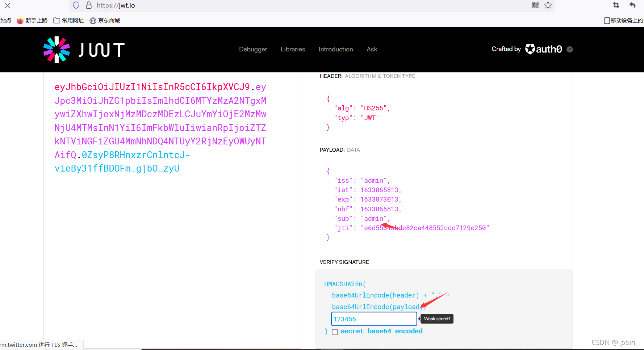The width and height of the screenshot is (644, 350).
Task: Click inside the encoded JWT token text
Action: point(160,128)
